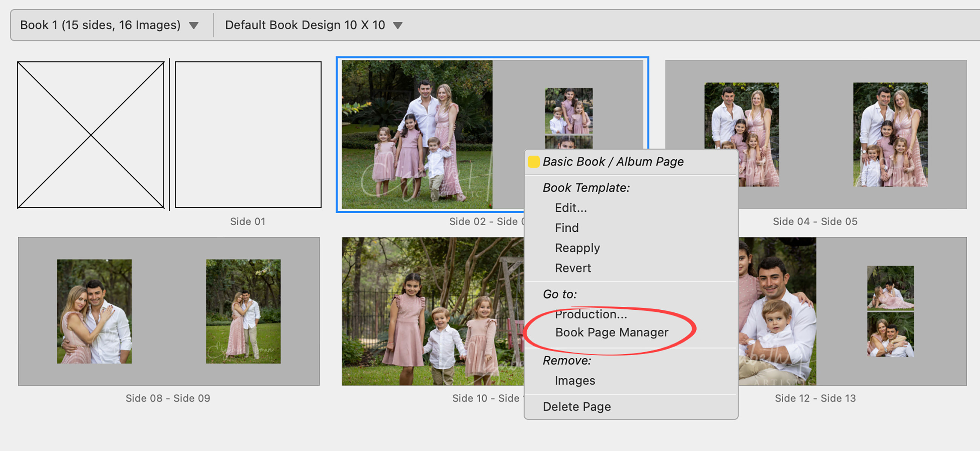Choose Revert from the context menu
The width and height of the screenshot is (980, 451).
click(x=573, y=268)
